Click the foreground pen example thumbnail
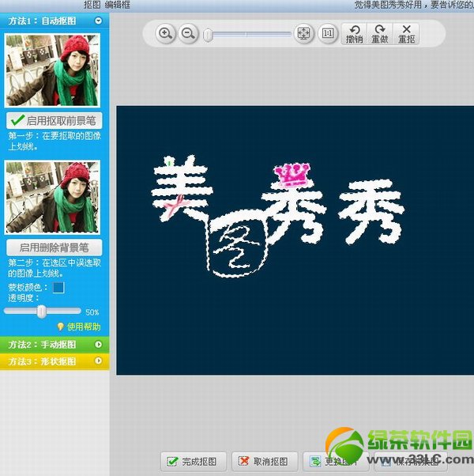The height and width of the screenshot is (476, 474). click(52, 70)
